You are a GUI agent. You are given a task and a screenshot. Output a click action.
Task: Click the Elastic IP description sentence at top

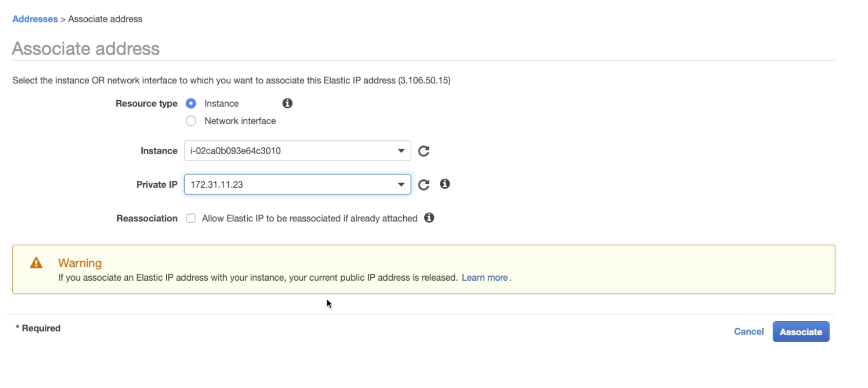231,80
